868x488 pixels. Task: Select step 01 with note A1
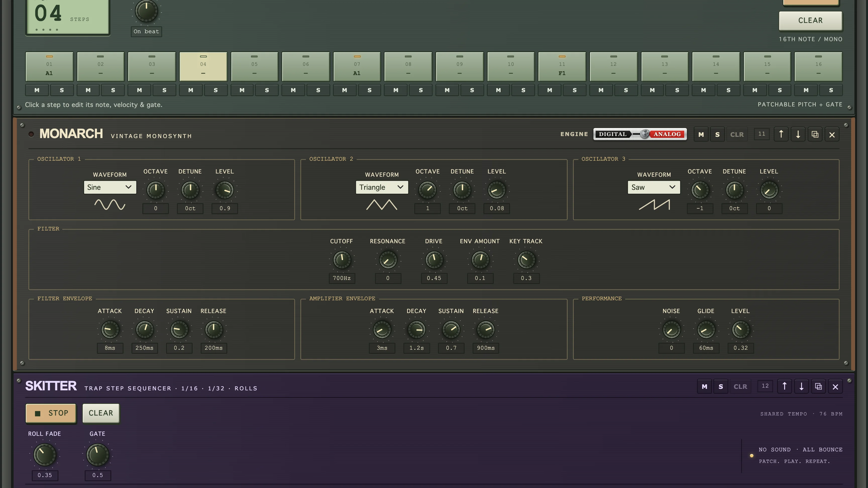click(49, 66)
